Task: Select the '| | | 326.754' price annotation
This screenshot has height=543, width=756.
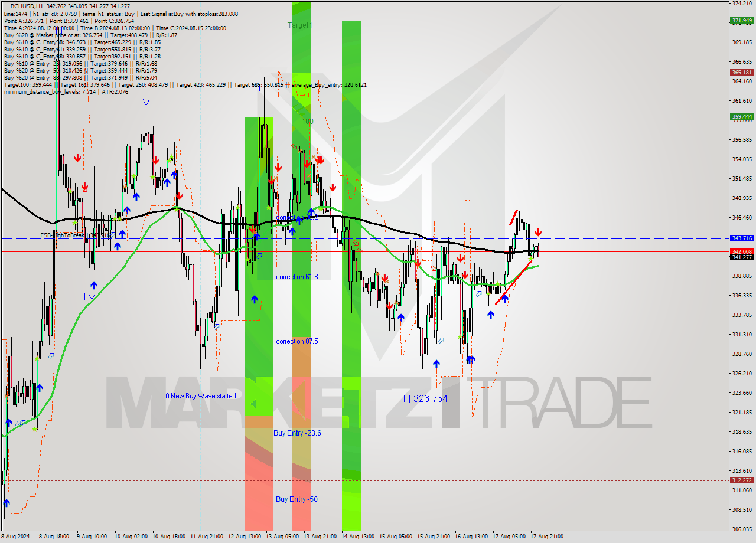Action: tap(422, 399)
